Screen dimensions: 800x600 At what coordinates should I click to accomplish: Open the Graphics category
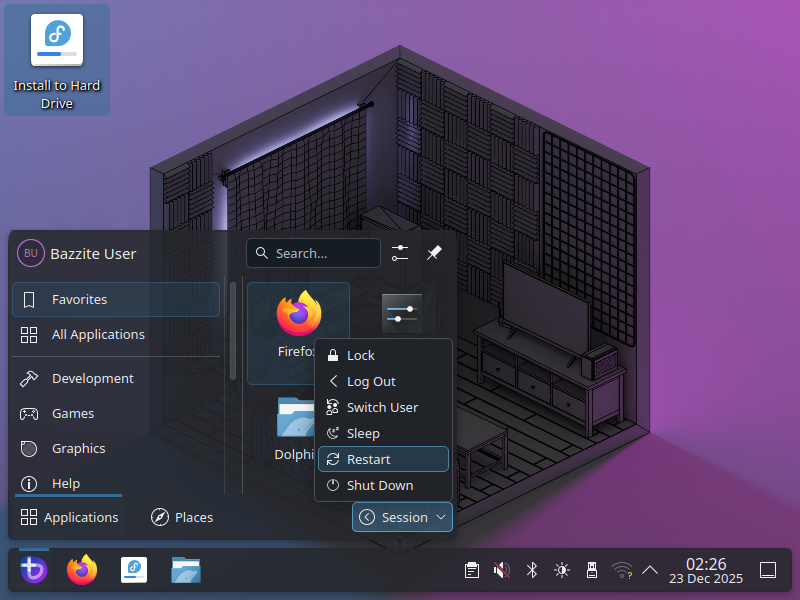116,448
